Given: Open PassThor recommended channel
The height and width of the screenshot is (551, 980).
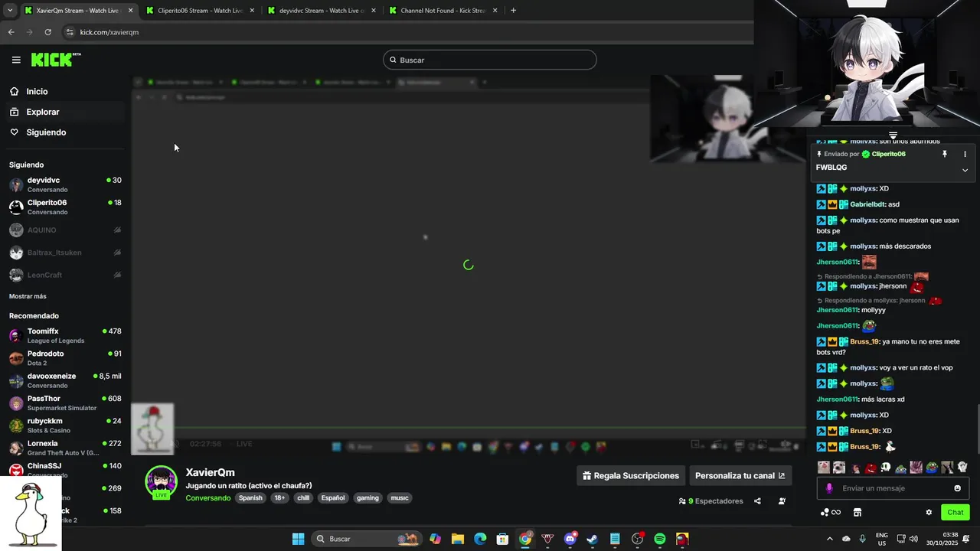Looking at the screenshot, I should pyautogui.click(x=64, y=403).
